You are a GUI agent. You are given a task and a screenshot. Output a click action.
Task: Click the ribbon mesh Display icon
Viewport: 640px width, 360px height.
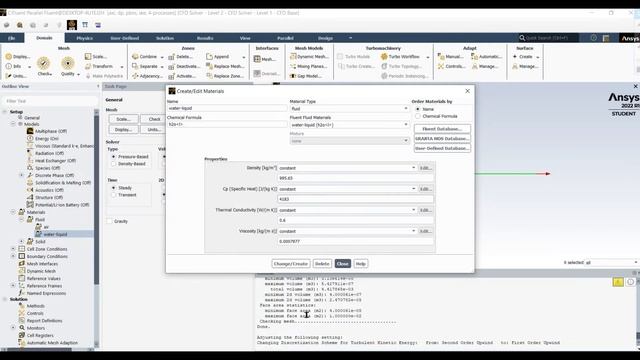point(9,57)
